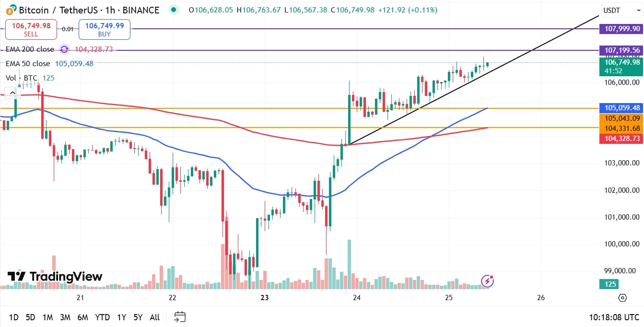
Task: Click the 107,999.90 price level label
Action: tap(621, 29)
